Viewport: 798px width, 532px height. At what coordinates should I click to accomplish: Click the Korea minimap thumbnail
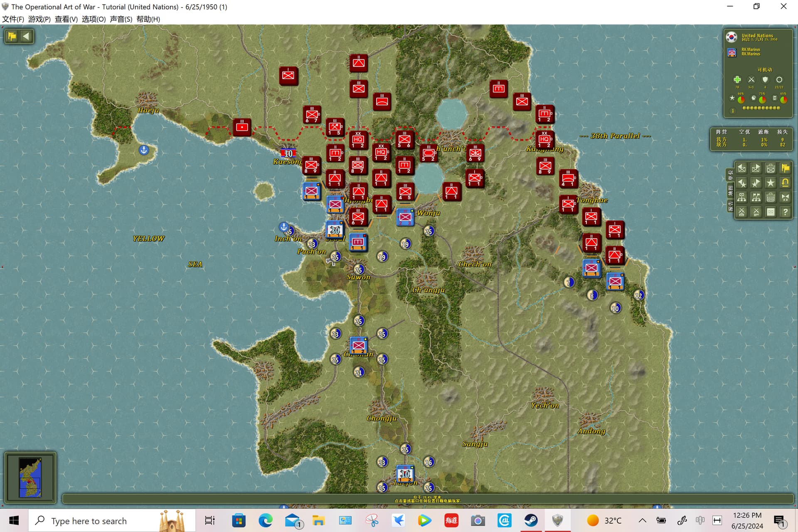30,477
